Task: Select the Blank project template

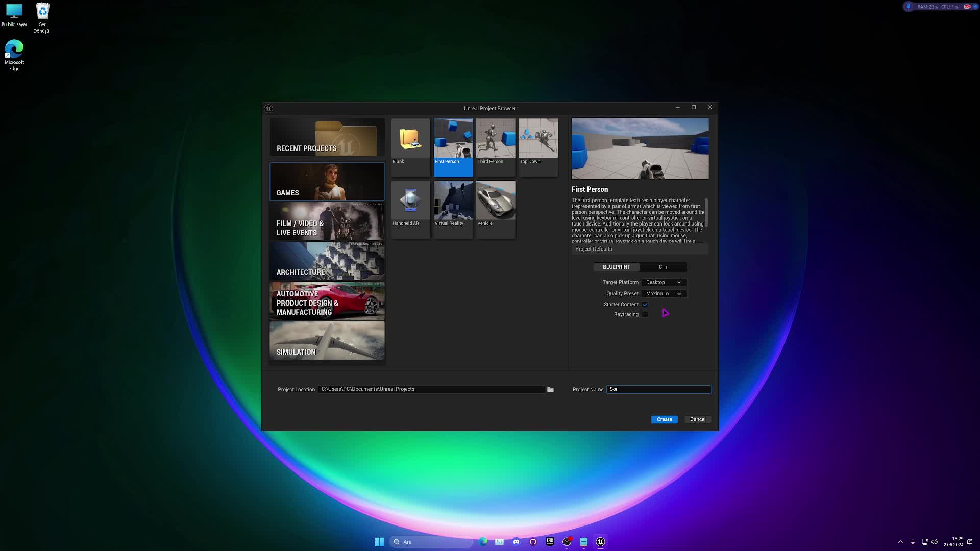Action: point(410,147)
